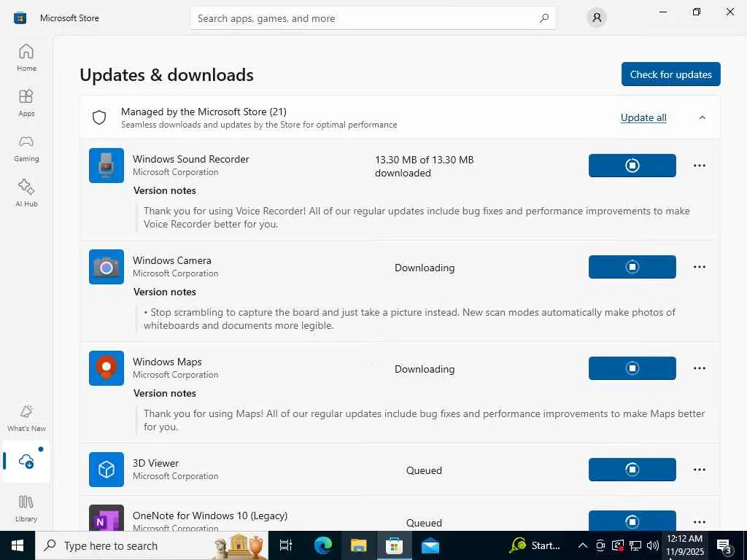Click the Update all link

[643, 117]
